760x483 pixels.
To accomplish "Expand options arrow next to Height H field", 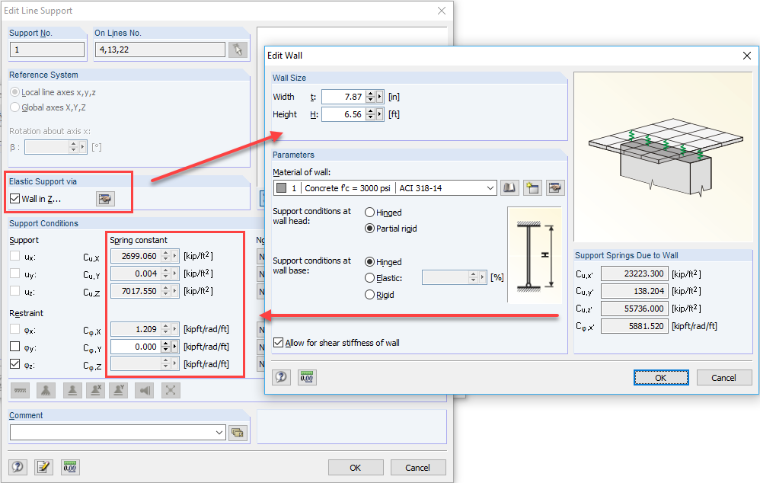I will tap(380, 114).
